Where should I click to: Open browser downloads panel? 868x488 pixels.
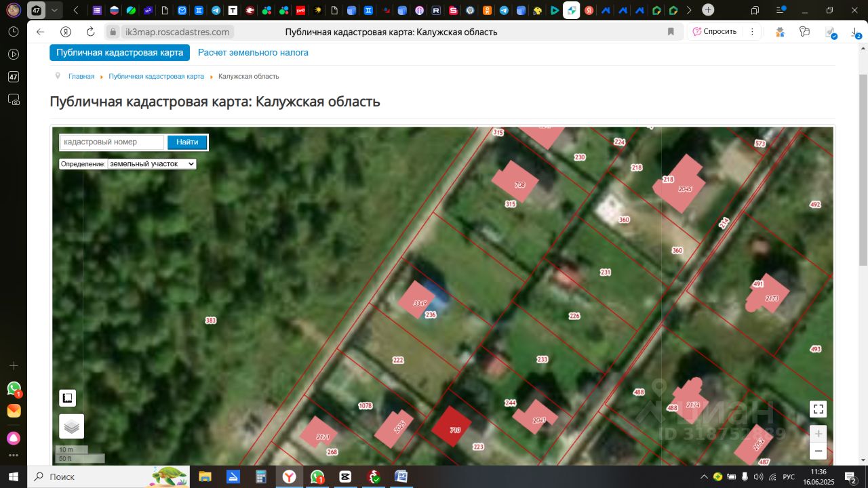[x=855, y=32]
